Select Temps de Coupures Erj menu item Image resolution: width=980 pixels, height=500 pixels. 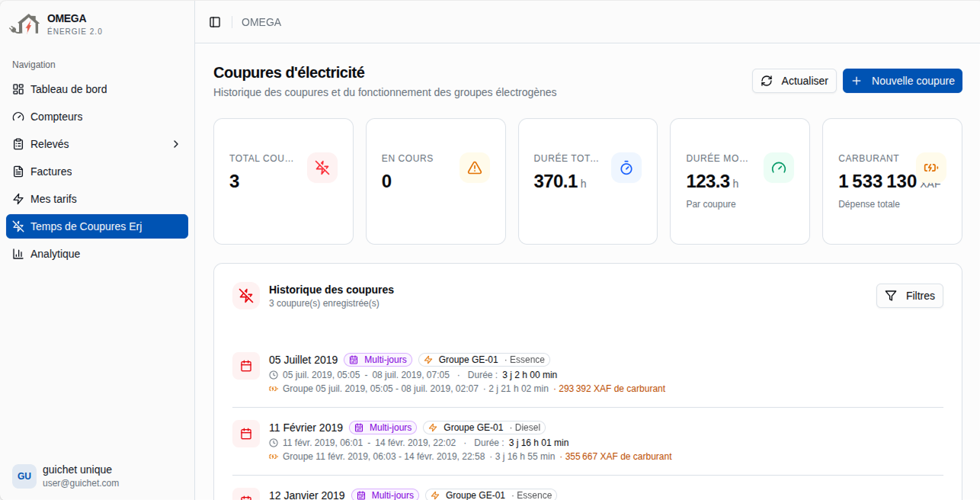click(97, 226)
